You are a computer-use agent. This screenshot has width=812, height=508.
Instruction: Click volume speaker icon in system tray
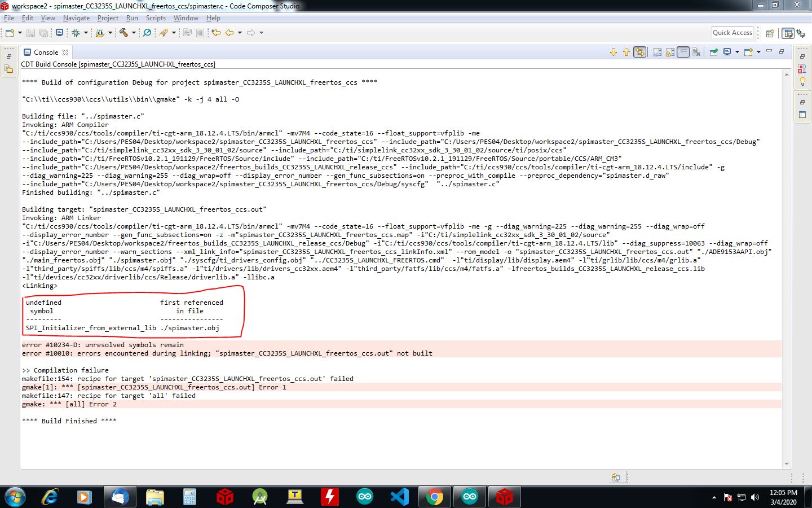click(755, 497)
